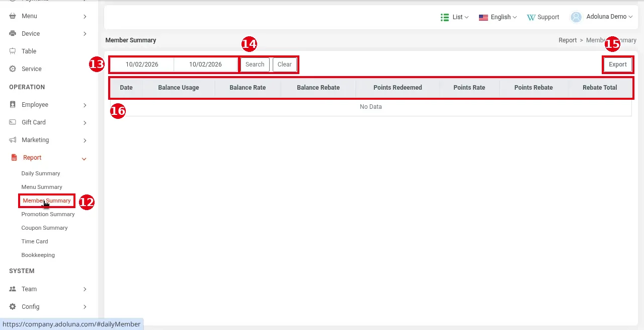Click the end date field
The width and height of the screenshot is (644, 330).
[x=205, y=64]
